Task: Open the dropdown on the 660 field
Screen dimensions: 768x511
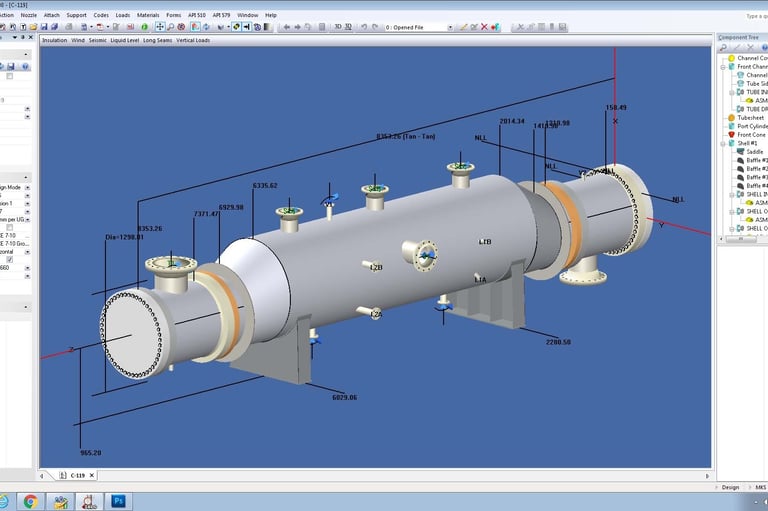Action: click(27, 268)
